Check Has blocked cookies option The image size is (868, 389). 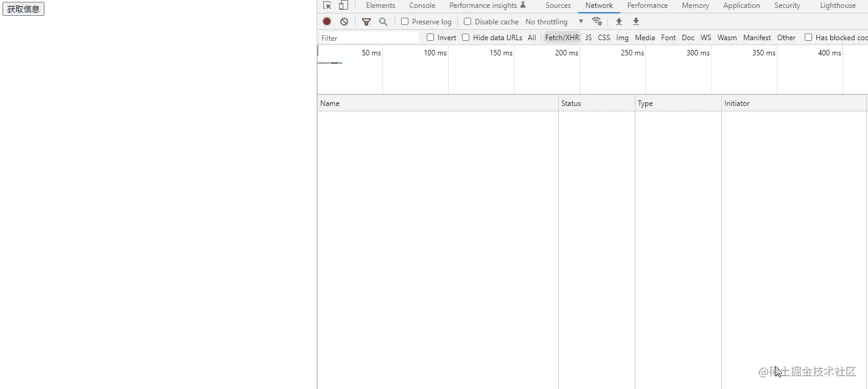point(808,37)
